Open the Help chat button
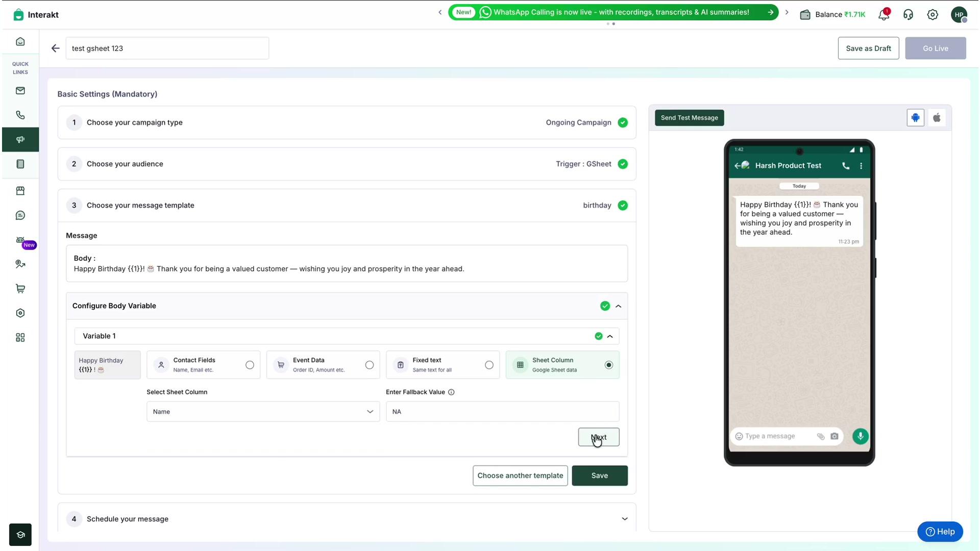The height and width of the screenshot is (551, 980). (x=940, y=532)
